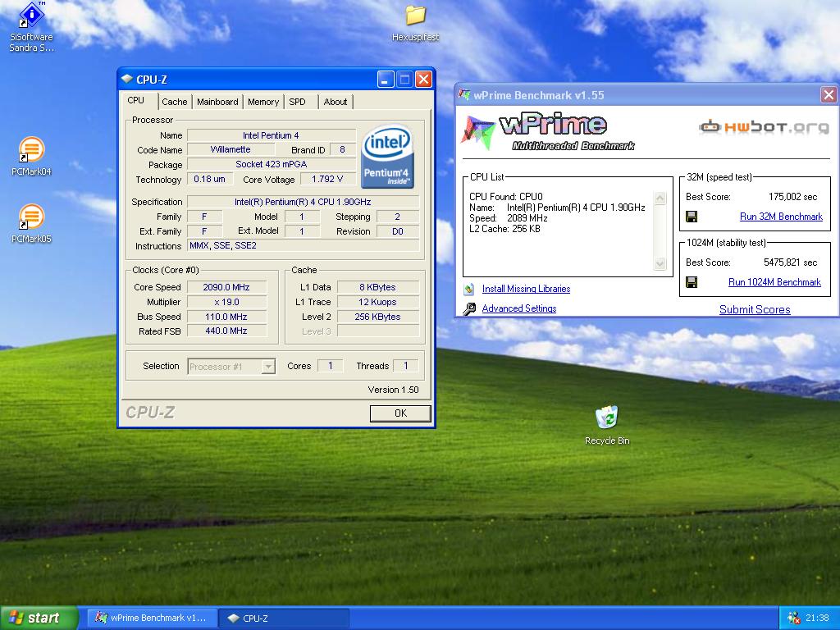This screenshot has width=840, height=630.
Task: Switch to CPU-Z taskbar button
Action: click(285, 618)
